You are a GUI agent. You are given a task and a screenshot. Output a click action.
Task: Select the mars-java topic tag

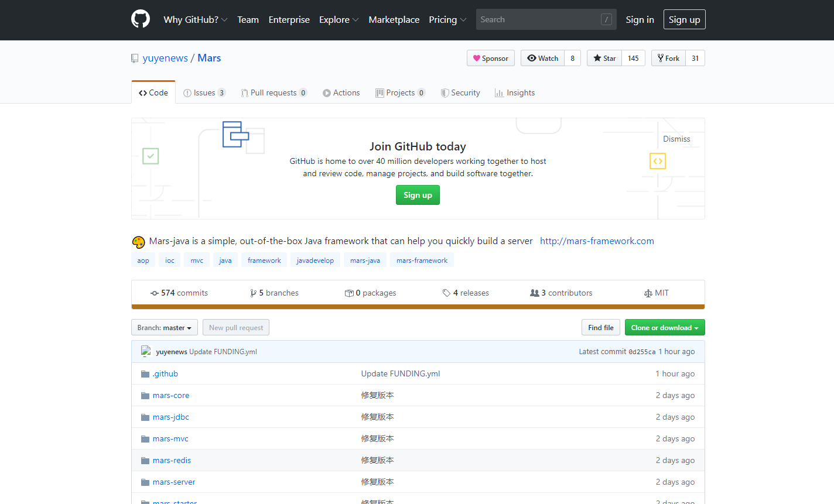[365, 260]
